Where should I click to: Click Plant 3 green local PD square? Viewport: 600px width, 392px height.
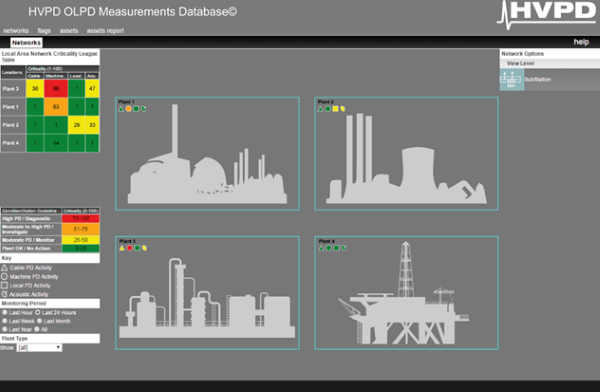click(x=137, y=248)
